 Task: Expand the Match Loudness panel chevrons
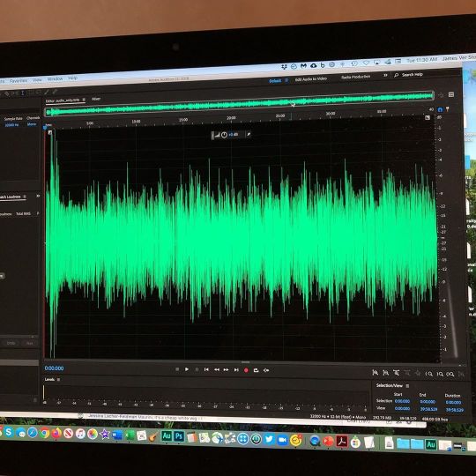coord(38,196)
